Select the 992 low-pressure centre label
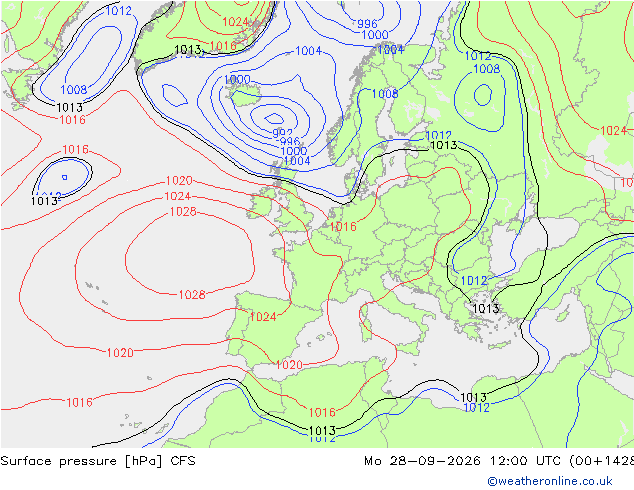This screenshot has height=490, width=634. tap(282, 133)
